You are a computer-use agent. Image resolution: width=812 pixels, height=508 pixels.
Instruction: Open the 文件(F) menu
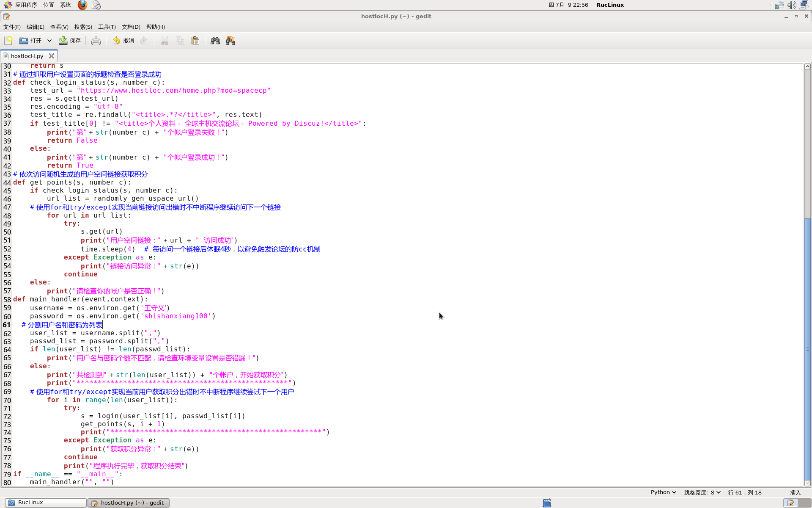(12, 27)
